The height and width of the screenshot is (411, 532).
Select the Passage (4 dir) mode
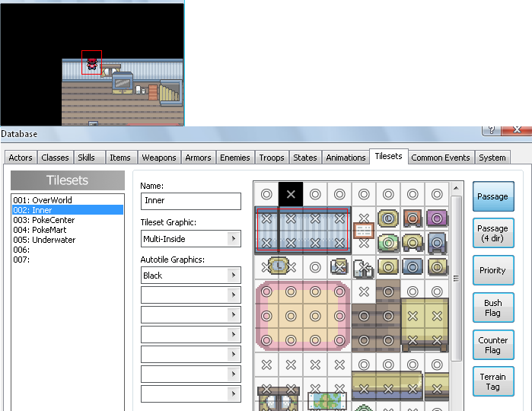493,233
